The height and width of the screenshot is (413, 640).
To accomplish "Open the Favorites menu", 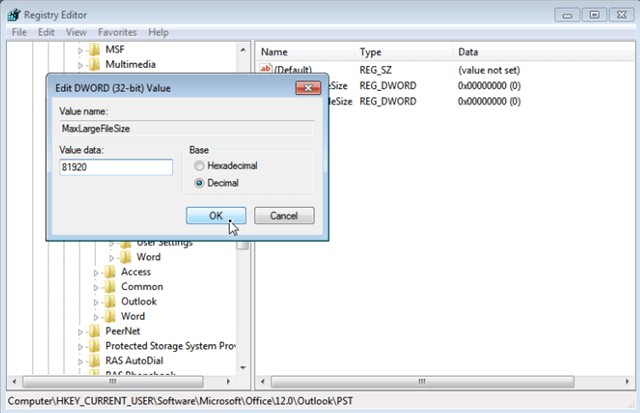I will [x=117, y=32].
